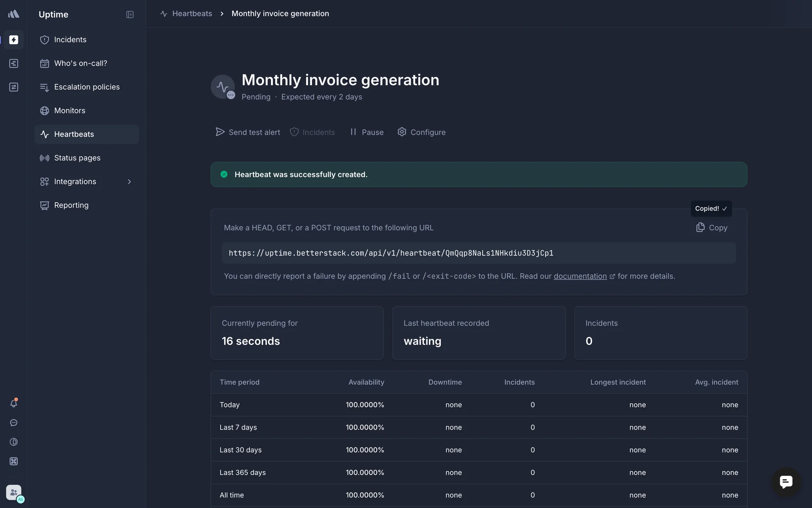The image size is (812, 508).
Task: Open the documentation link
Action: [x=580, y=276]
